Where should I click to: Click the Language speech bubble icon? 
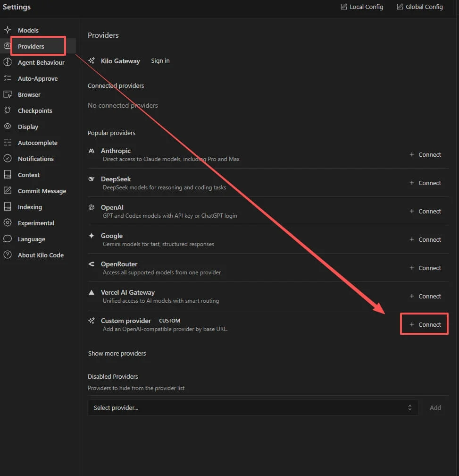click(x=8, y=238)
